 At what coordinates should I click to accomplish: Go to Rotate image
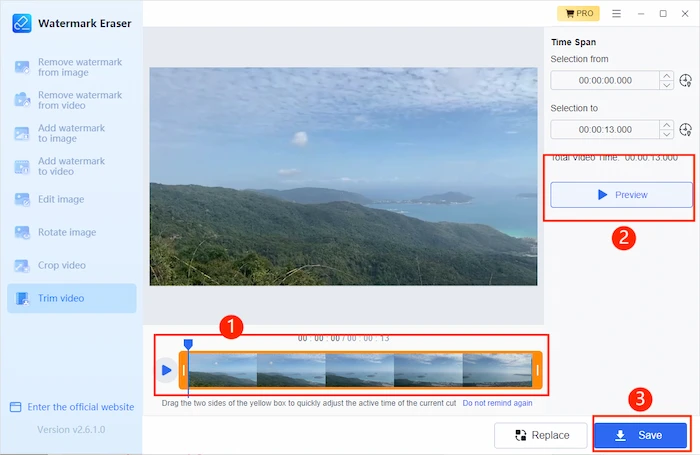click(66, 232)
